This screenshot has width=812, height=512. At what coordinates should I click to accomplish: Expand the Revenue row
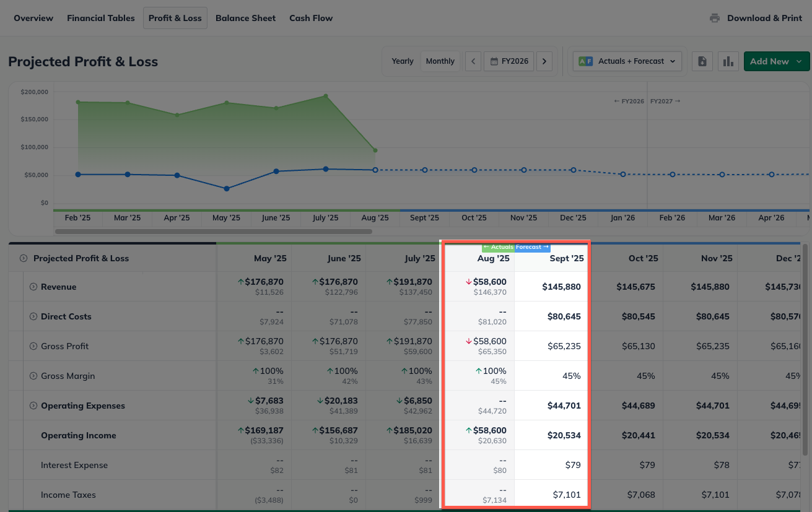coord(34,287)
